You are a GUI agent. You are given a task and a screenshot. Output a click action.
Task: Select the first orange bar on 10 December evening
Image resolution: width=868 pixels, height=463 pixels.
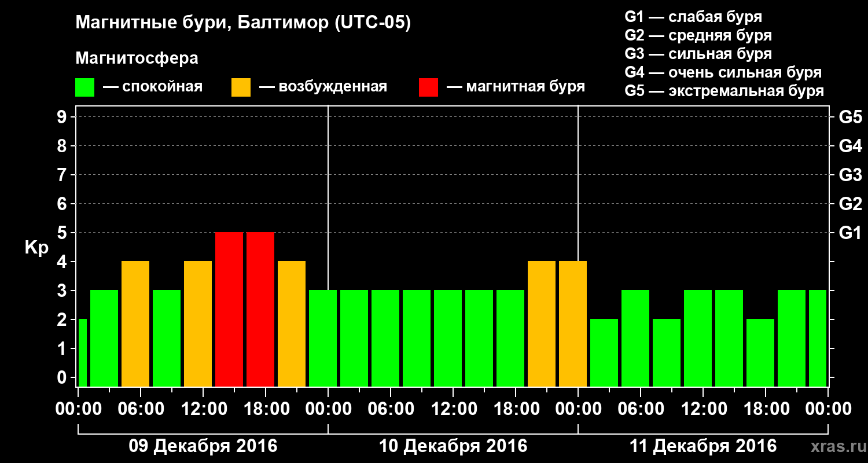point(542,324)
